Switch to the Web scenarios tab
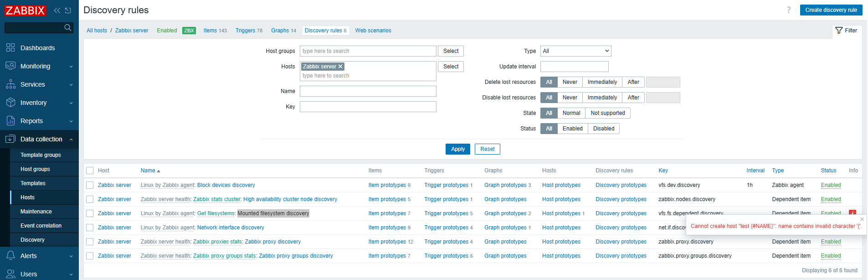This screenshot has height=280, width=868. [x=373, y=31]
